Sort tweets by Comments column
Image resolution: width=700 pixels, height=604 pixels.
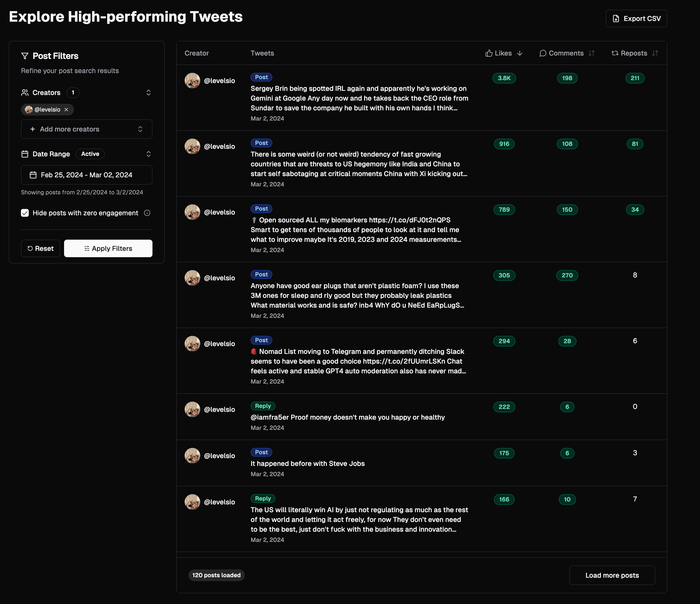tap(591, 53)
